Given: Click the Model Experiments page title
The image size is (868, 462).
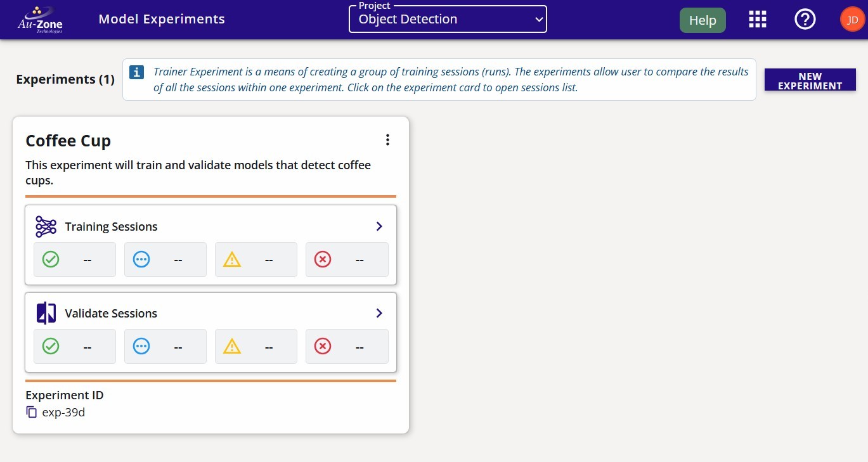Looking at the screenshot, I should [x=162, y=19].
